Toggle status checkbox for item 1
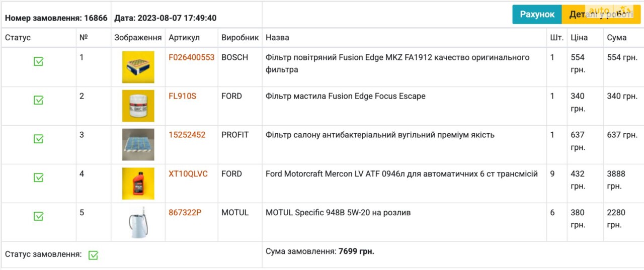The image size is (644, 270). click(x=38, y=61)
